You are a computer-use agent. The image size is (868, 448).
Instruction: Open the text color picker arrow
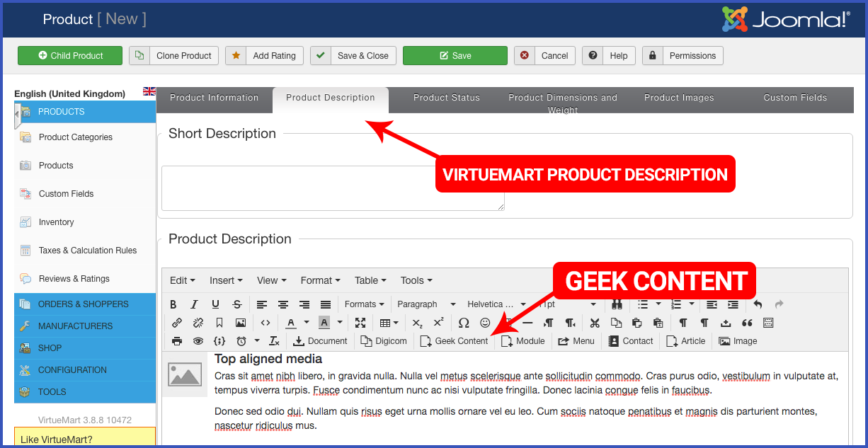point(307,323)
